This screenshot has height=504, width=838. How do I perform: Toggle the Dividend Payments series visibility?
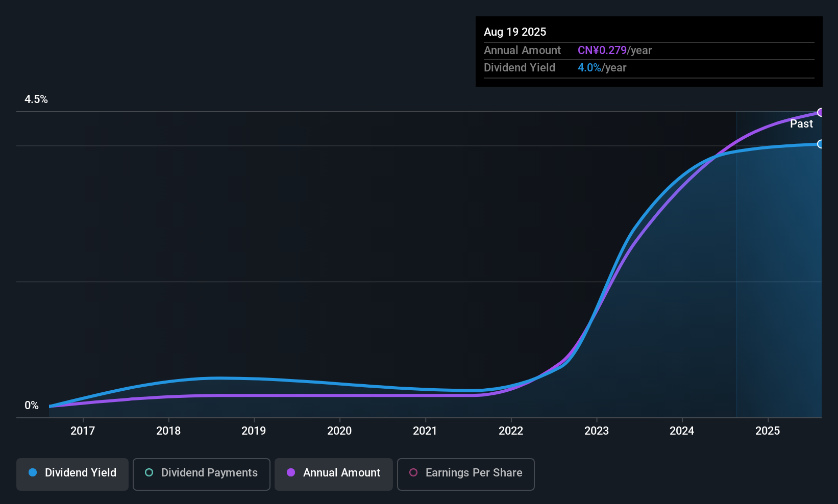click(x=201, y=474)
